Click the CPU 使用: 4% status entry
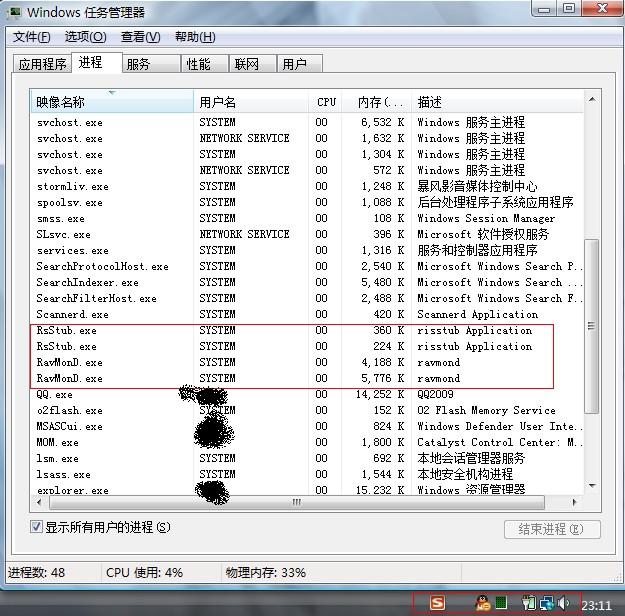Screen dimensions: 625x616 [144, 573]
